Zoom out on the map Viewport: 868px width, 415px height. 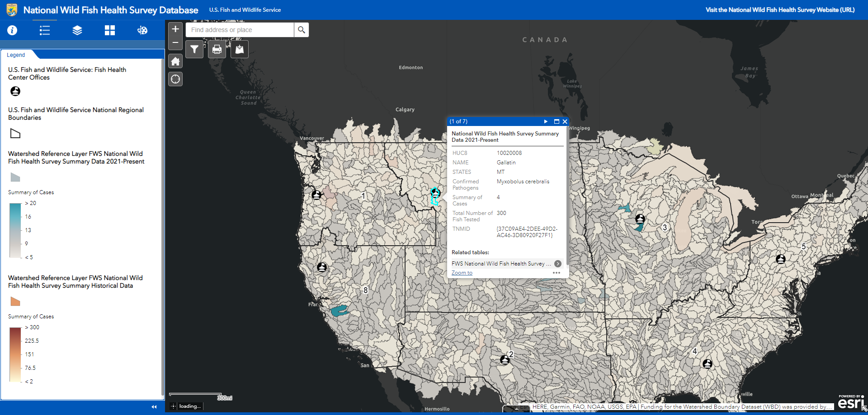pyautogui.click(x=175, y=42)
